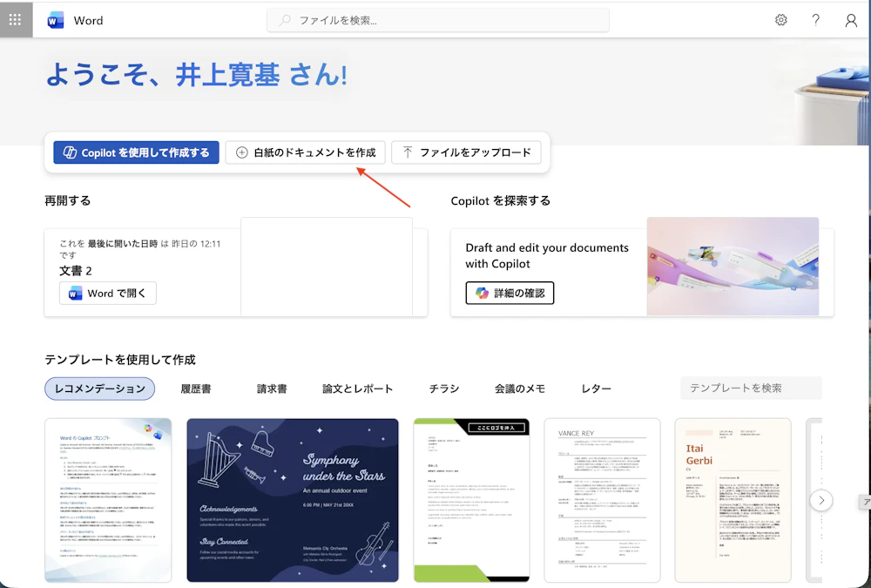Click ファイルをアップロード button

point(466,152)
